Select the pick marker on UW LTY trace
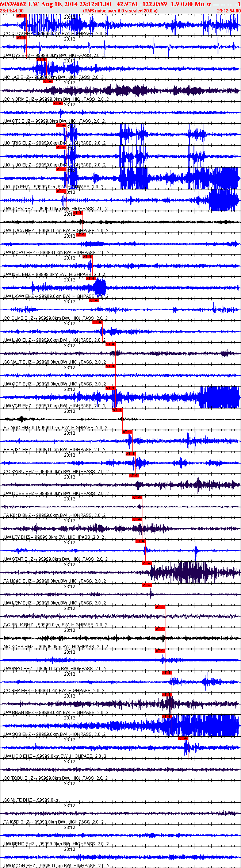The image size is (241, 868). pos(137,519)
